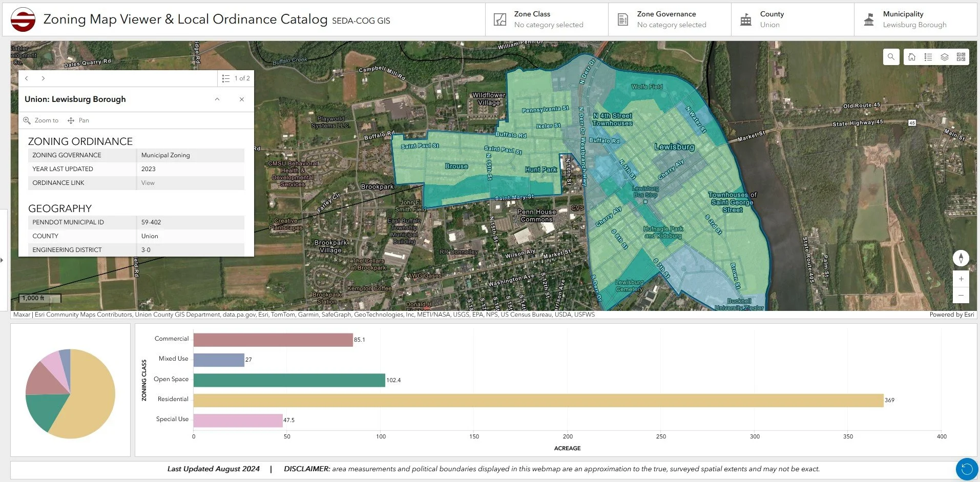This screenshot has height=482, width=980.
Task: Click Pan in the popup
Action: 78,120
